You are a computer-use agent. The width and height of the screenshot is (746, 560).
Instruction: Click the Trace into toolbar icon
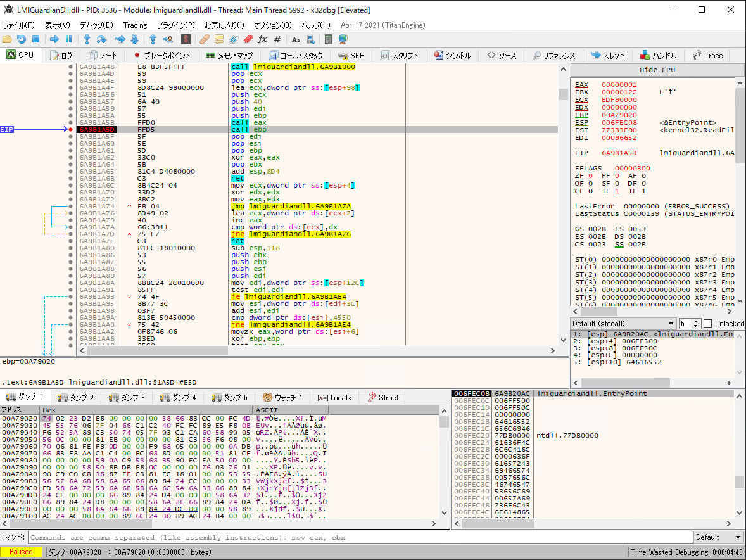[120, 39]
